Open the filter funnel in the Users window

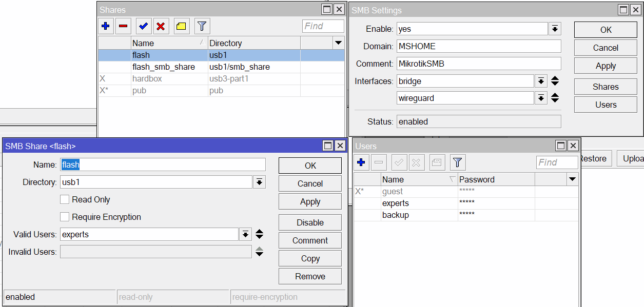point(458,162)
